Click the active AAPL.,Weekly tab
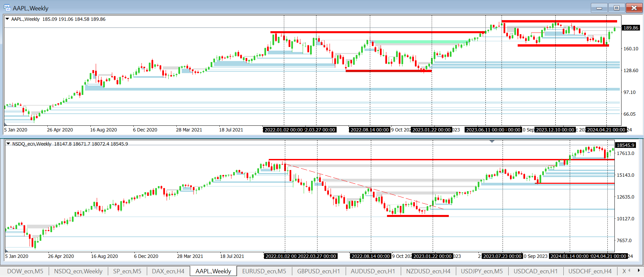The image size is (644, 277). click(x=213, y=271)
